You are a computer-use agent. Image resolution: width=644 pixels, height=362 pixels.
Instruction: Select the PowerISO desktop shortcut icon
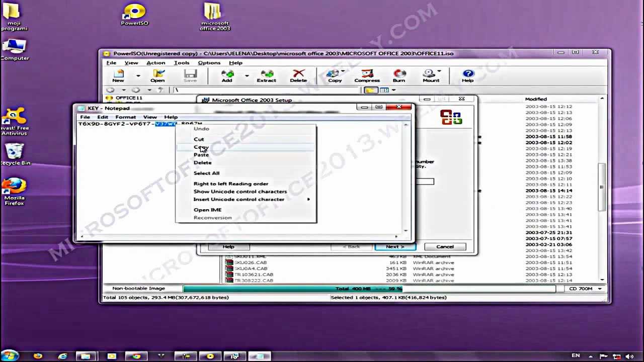134,15
